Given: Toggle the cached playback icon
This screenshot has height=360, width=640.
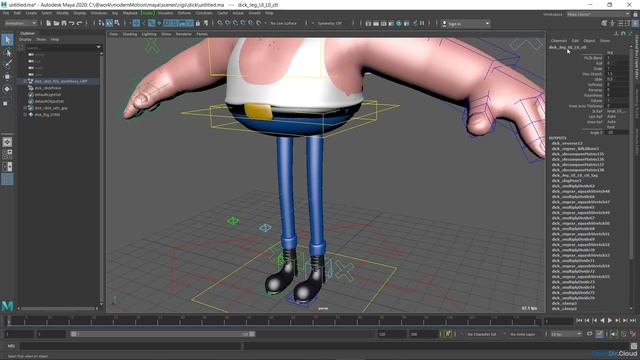Looking at the screenshot, I should (x=599, y=334).
